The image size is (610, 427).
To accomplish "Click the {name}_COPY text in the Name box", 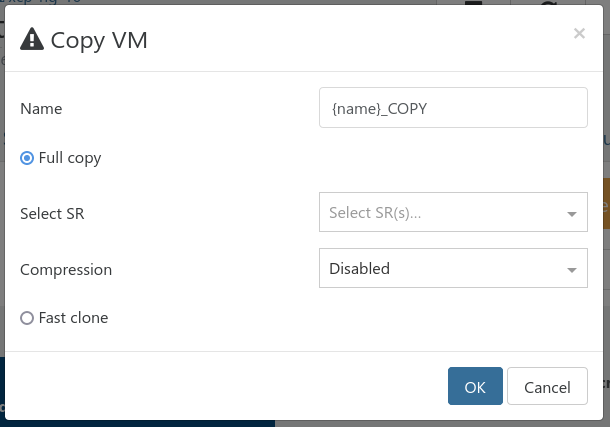I will (x=379, y=108).
